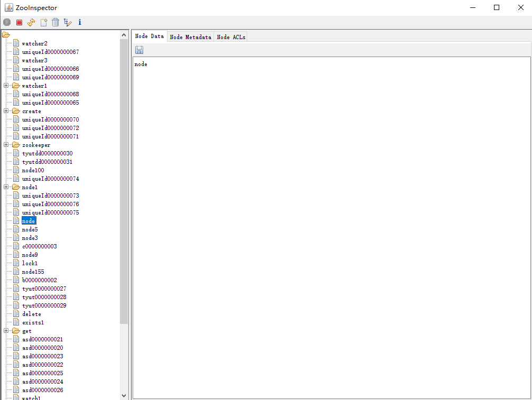Click the watcher1 folder icon
The image size is (532, 400).
tap(16, 86)
